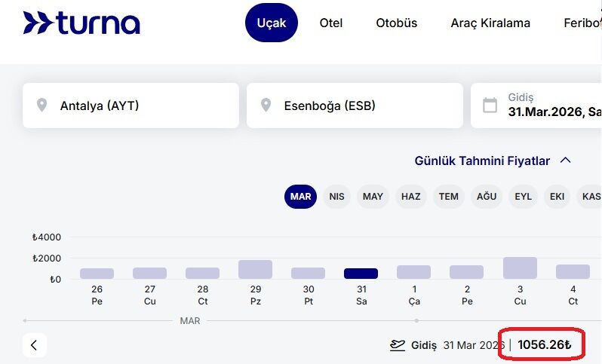This screenshot has width=602, height=364.
Task: Collapse Günlük Tahmini Fiyatlar chevron
Action: (x=566, y=161)
